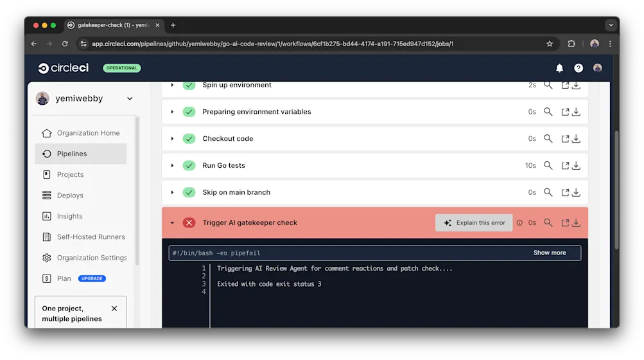Screen dimensions: 644x360
Task: Open the Projects page
Action: tap(81, 174)
